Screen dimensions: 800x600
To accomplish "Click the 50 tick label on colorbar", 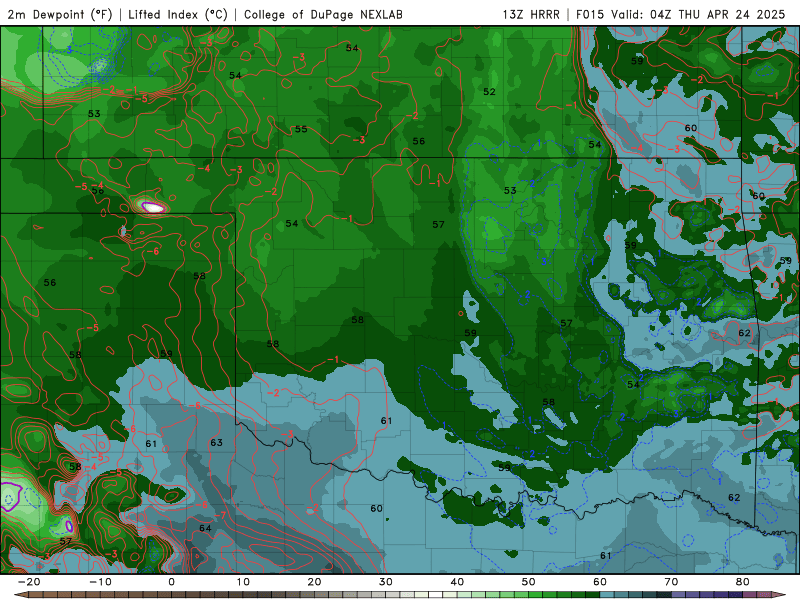I will pyautogui.click(x=529, y=582).
